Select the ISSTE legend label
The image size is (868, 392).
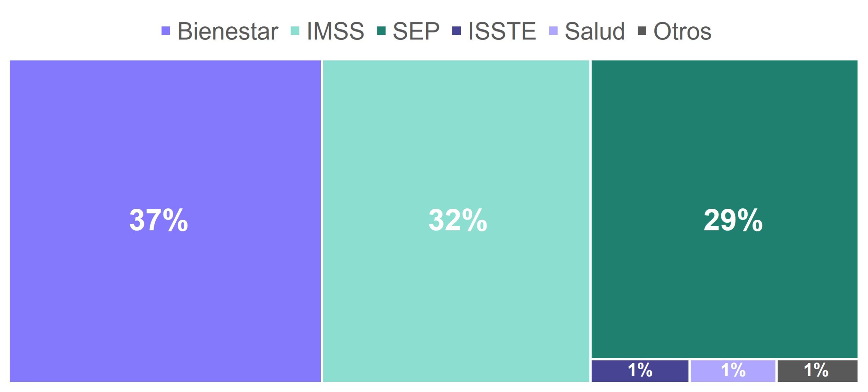(x=502, y=32)
